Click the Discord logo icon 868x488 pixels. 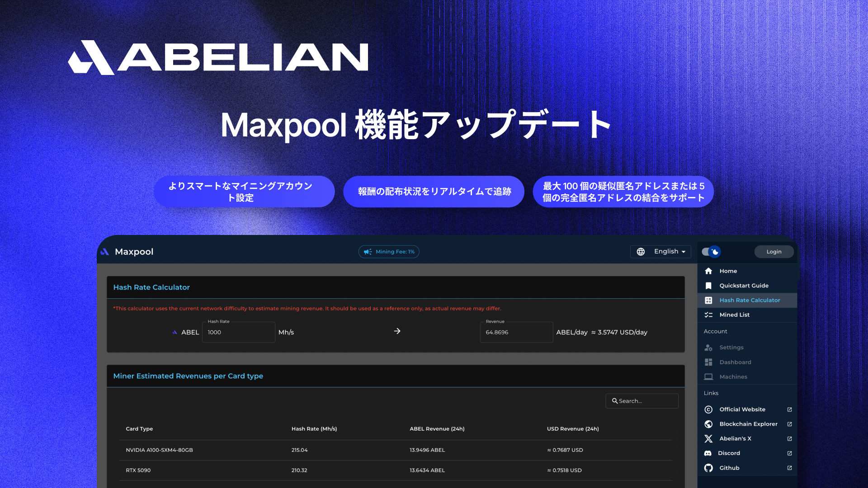tap(708, 453)
